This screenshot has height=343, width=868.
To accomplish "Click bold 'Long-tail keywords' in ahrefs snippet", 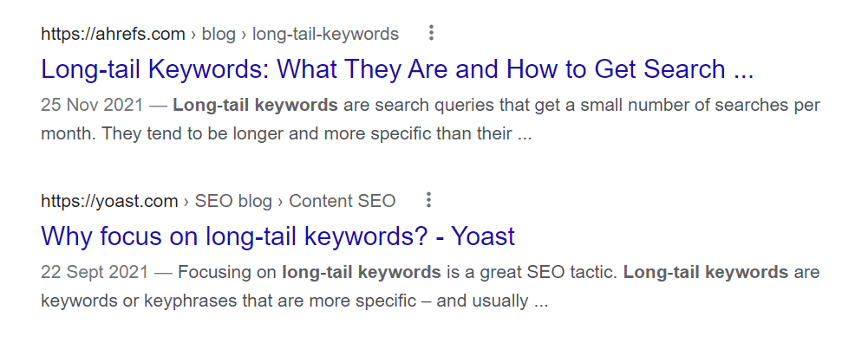I will coord(255,105).
